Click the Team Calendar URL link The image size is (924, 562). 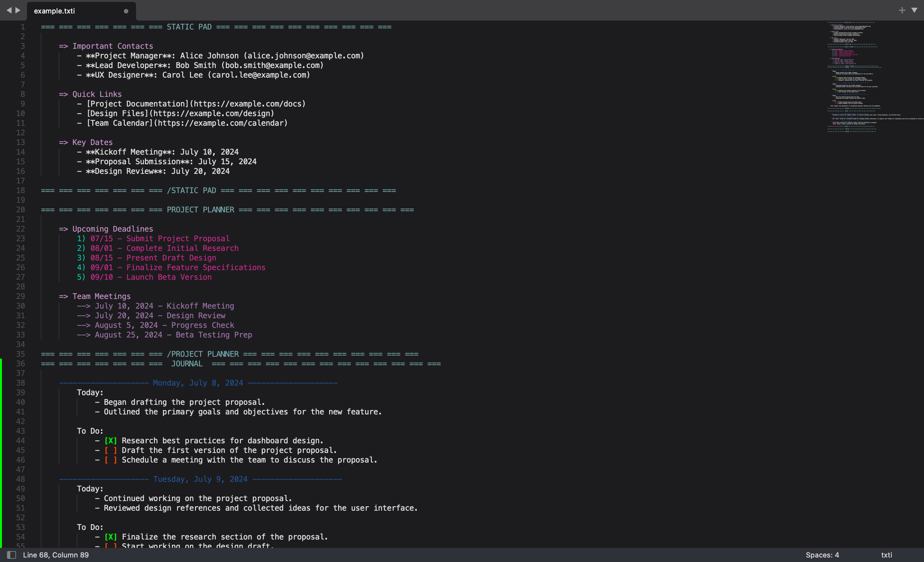pyautogui.click(x=220, y=123)
